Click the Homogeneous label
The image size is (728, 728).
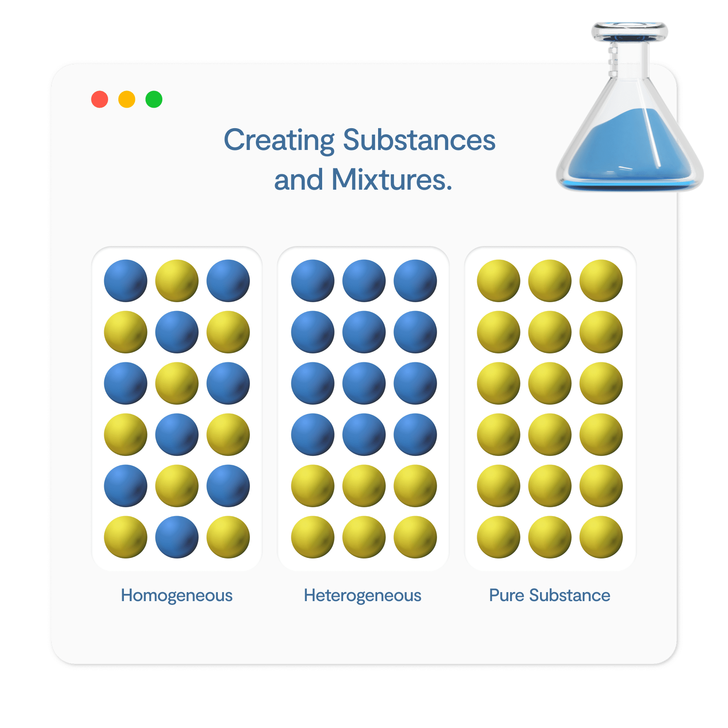point(177,595)
